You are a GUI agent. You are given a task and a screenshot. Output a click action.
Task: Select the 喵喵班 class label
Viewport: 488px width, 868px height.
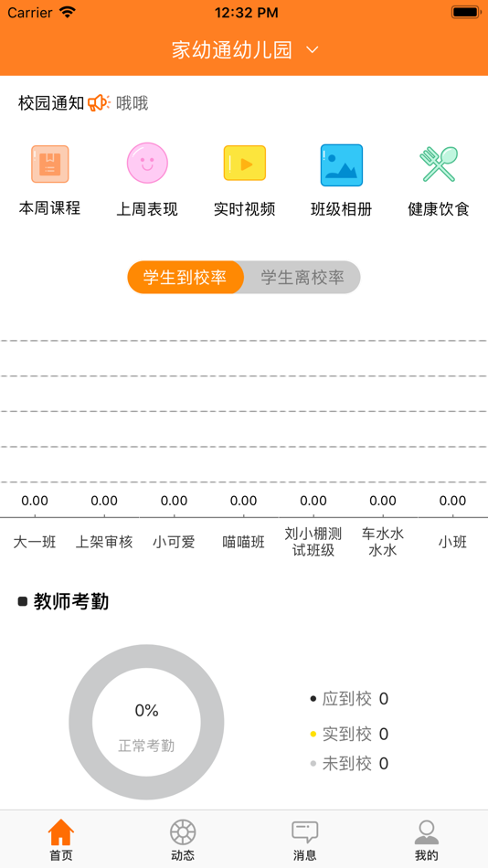coord(244,542)
